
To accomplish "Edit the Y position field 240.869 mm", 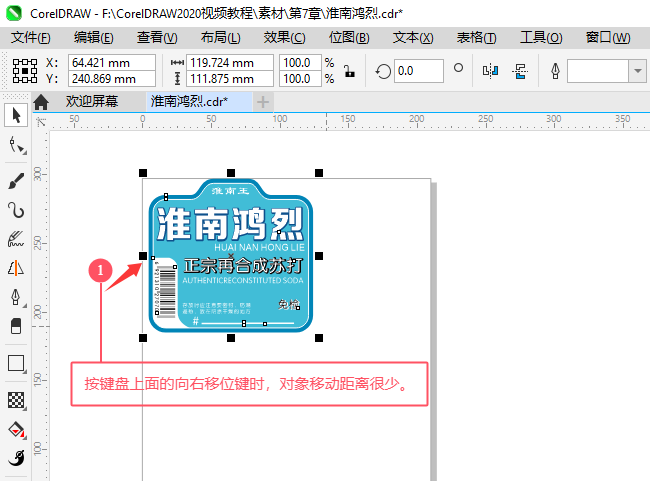I will 112,79.
